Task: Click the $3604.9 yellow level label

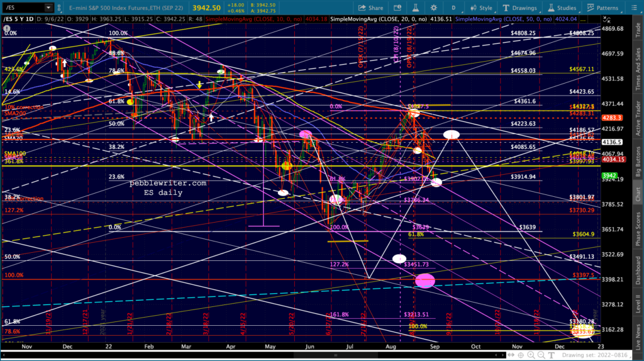Action: point(584,234)
